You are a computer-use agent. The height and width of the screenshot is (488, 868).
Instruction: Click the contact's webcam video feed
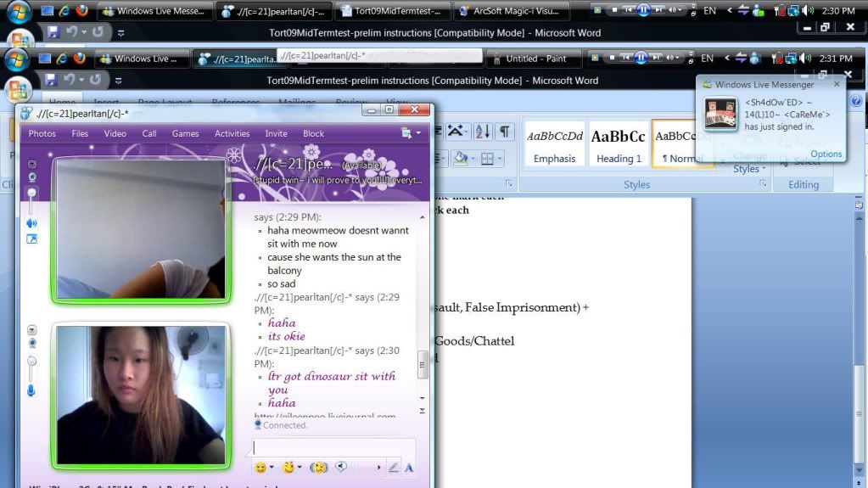point(141,229)
